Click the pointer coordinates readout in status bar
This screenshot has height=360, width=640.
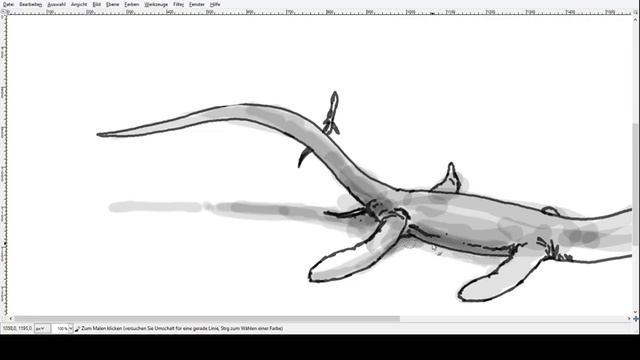[x=17, y=328]
